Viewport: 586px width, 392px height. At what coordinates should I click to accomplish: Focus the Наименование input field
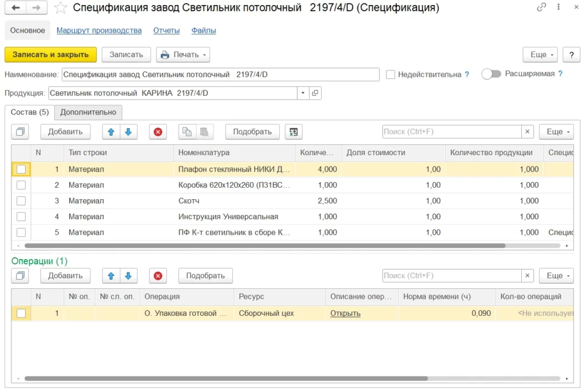(220, 74)
